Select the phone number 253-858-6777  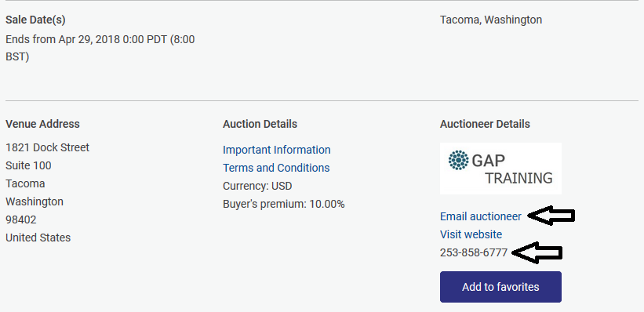point(474,252)
